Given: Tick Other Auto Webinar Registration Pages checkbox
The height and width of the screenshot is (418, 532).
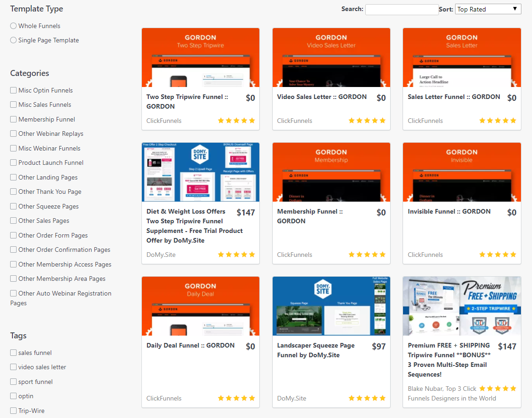Looking at the screenshot, I should 13,293.
